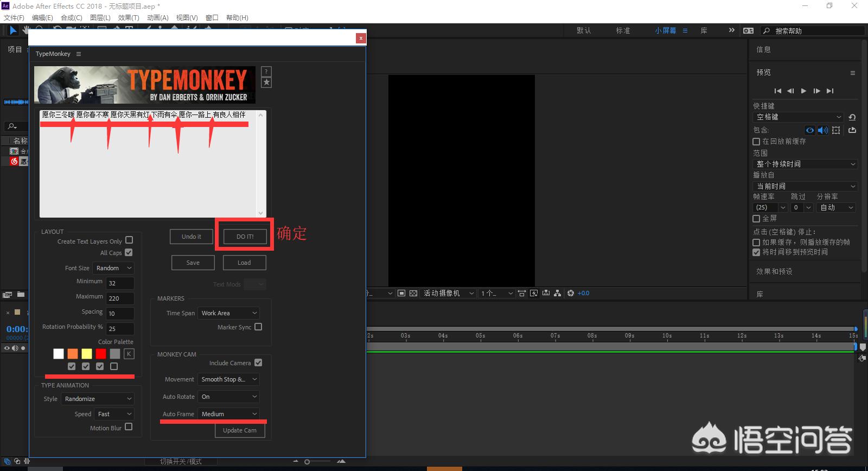Open the 图层(L) menu
Screen dimensions: 868x471
[x=100, y=17]
